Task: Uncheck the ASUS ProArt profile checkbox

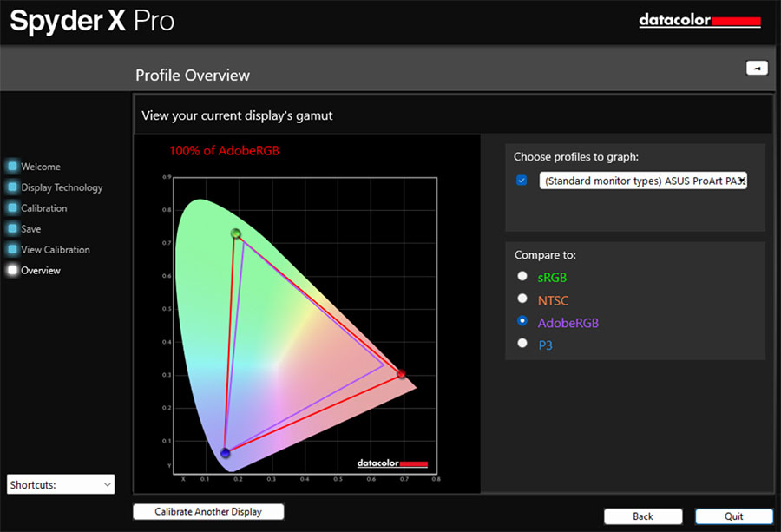Action: coord(522,180)
